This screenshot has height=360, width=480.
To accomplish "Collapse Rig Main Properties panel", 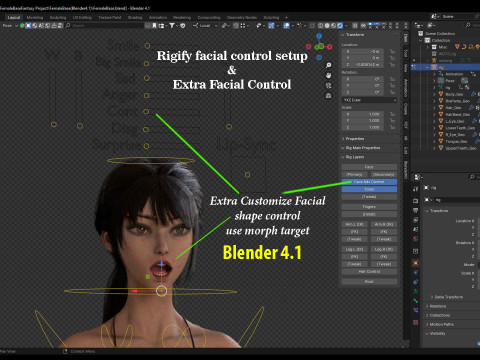I will [343, 148].
